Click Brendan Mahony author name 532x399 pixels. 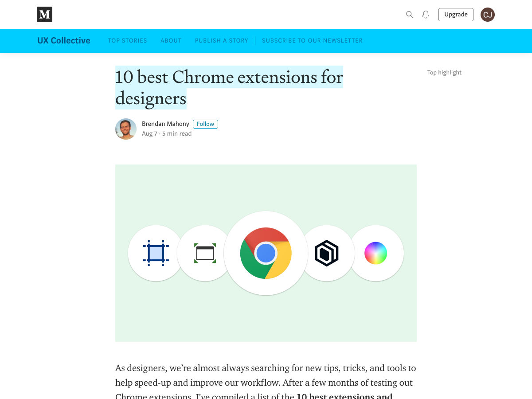coord(165,124)
